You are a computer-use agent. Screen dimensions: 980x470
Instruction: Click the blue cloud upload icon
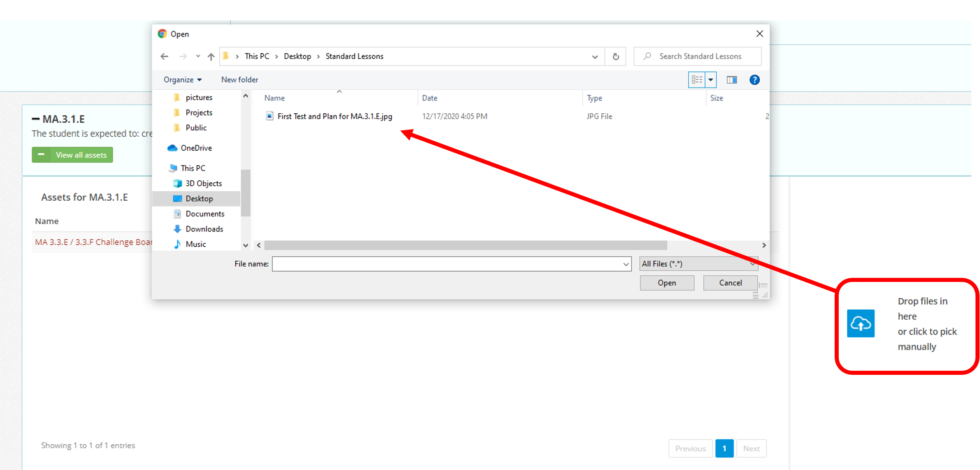pos(860,323)
